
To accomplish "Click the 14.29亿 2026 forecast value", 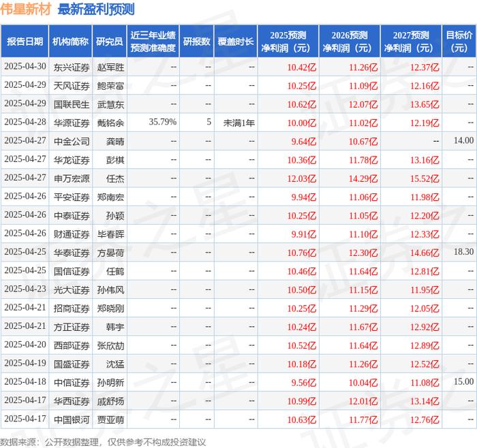I will pyautogui.click(x=363, y=178).
